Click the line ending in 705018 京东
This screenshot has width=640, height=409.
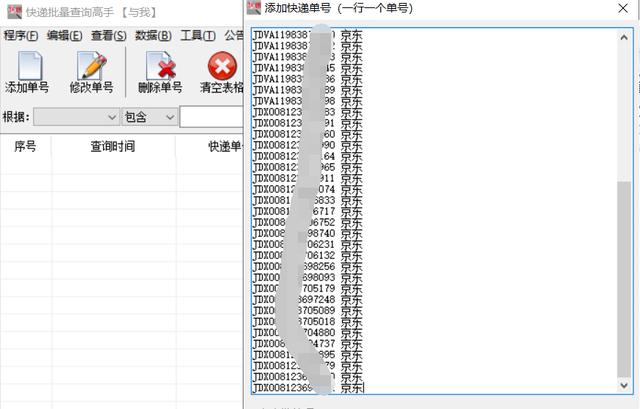pos(308,322)
